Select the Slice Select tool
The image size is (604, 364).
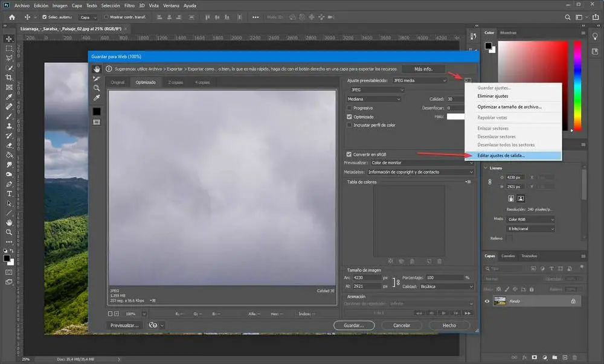(x=96, y=78)
